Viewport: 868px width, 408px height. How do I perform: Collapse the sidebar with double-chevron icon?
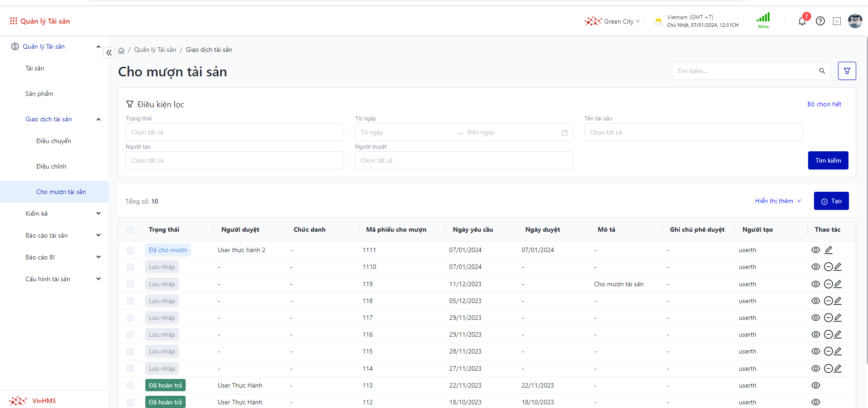(x=109, y=53)
